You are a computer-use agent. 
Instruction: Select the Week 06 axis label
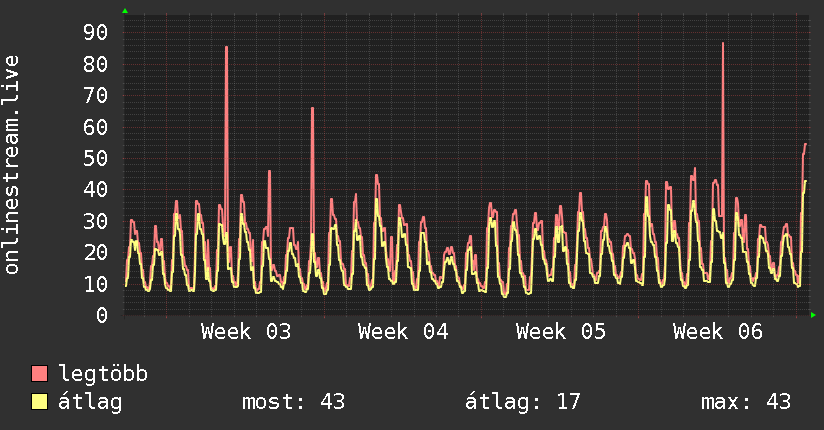[718, 332]
